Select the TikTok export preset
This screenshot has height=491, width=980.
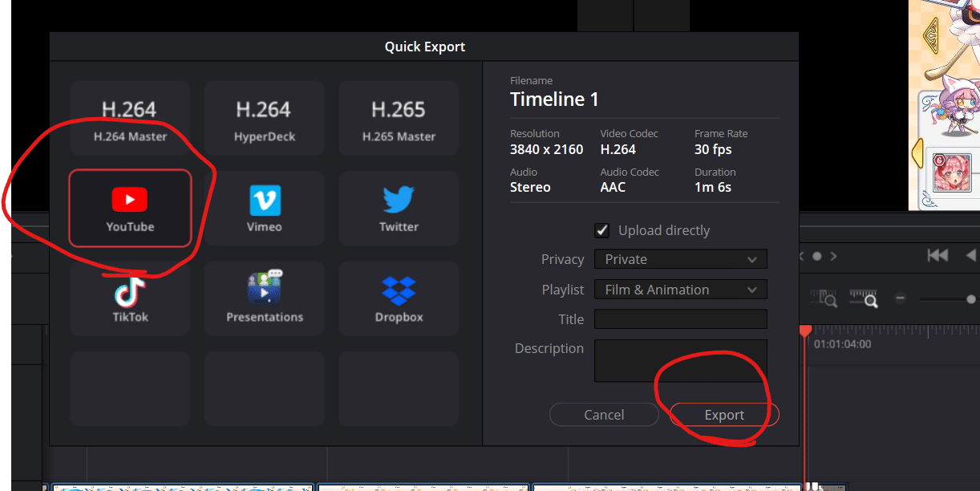[130, 298]
